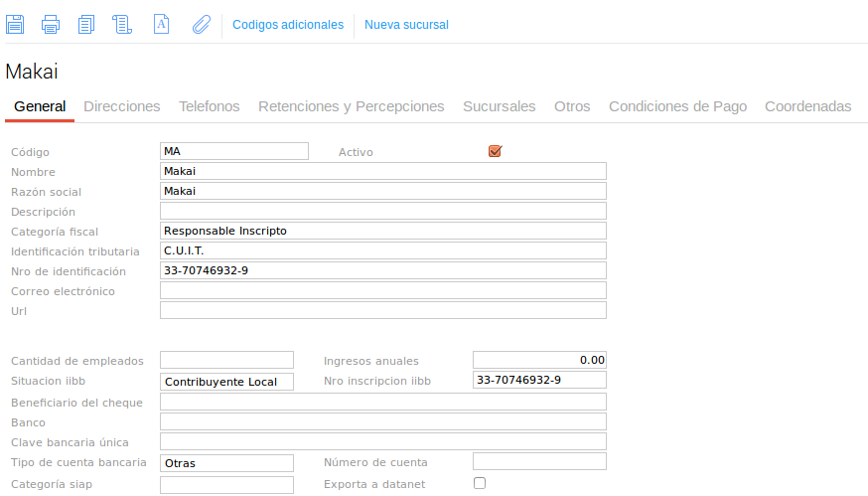Switch to the General tab
The height and width of the screenshot is (496, 868).
click(40, 106)
